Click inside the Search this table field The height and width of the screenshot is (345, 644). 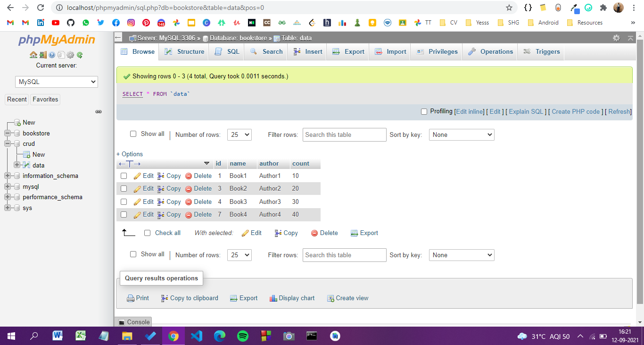pos(344,135)
